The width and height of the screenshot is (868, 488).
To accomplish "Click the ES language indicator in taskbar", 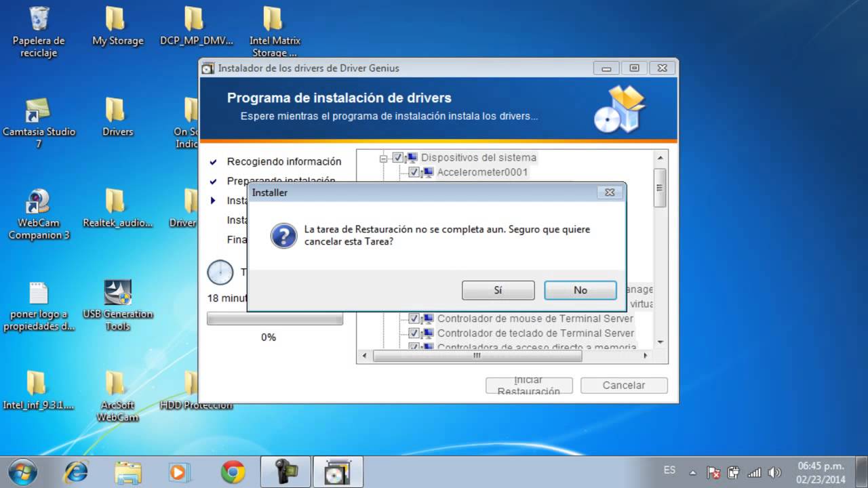I will coord(669,470).
